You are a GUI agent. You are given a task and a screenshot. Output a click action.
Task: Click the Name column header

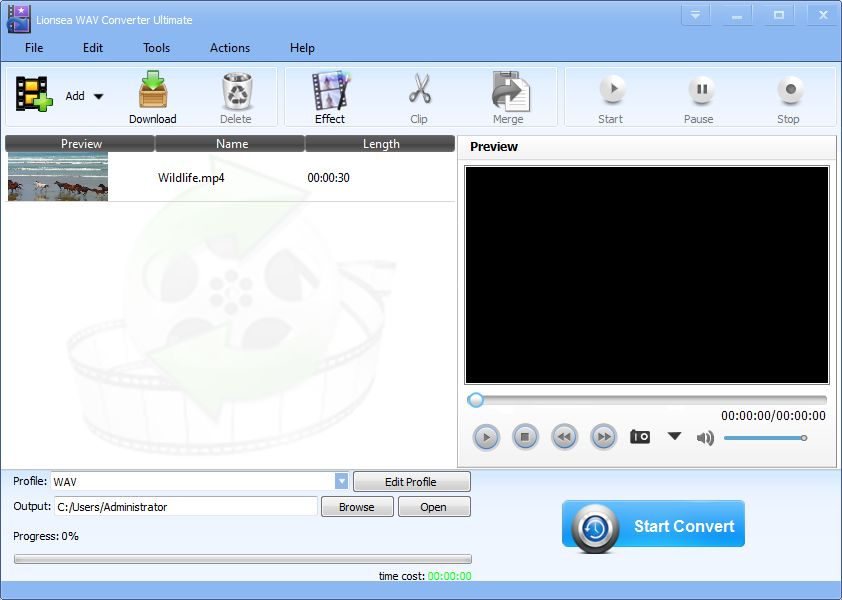pyautogui.click(x=231, y=143)
